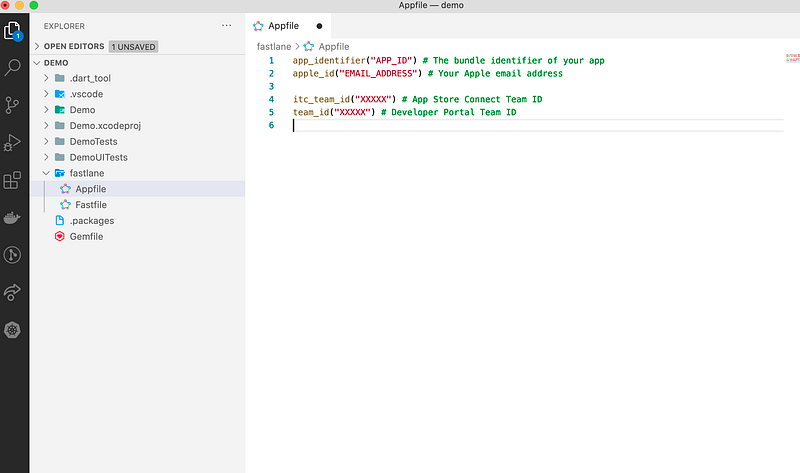
Task: Expand the DemoTests folder
Action: (x=46, y=141)
